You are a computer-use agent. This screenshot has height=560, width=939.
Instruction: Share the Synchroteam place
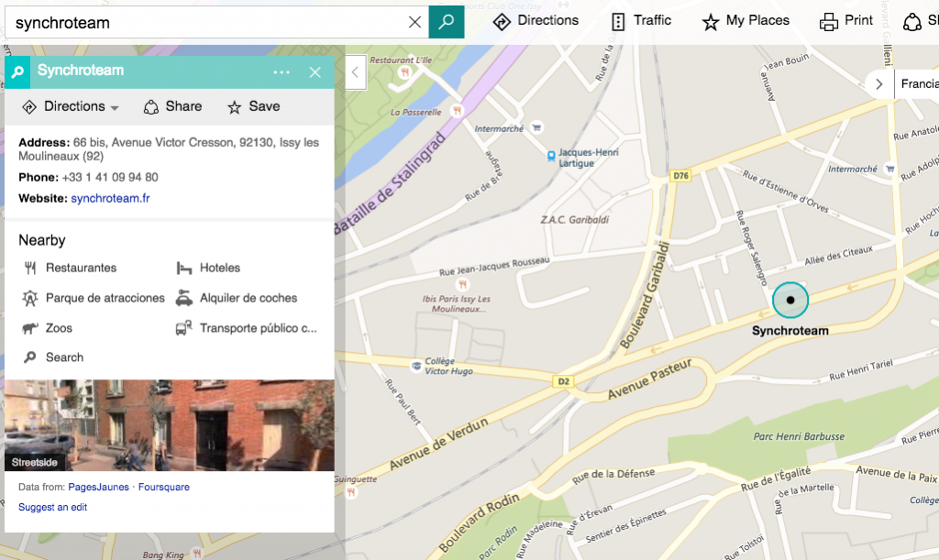click(172, 106)
